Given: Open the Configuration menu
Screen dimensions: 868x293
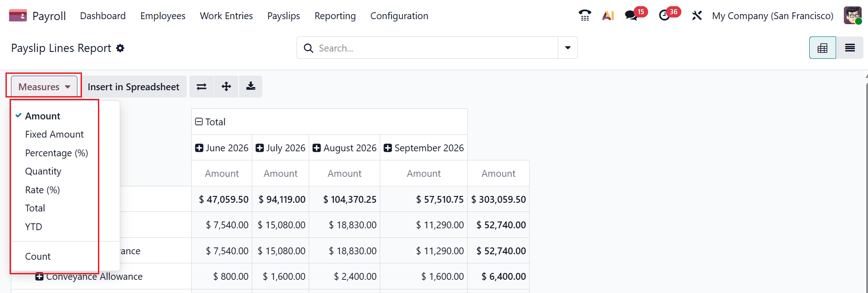Looking at the screenshot, I should (x=399, y=15).
